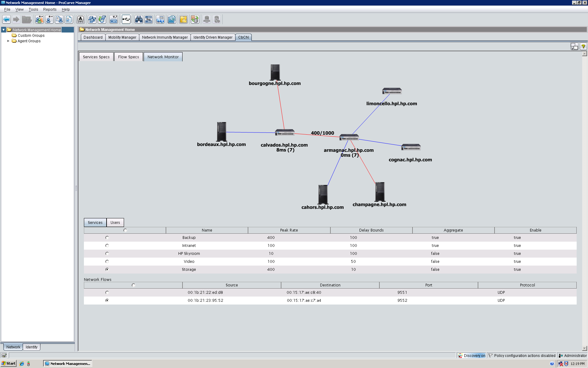Switch to the Mobility Manager tab

(x=122, y=37)
